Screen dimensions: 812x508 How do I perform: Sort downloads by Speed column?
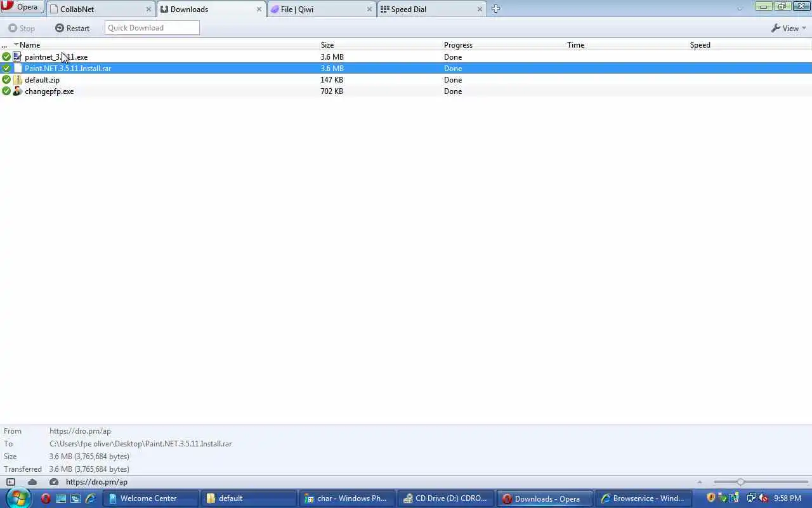pyautogui.click(x=700, y=45)
